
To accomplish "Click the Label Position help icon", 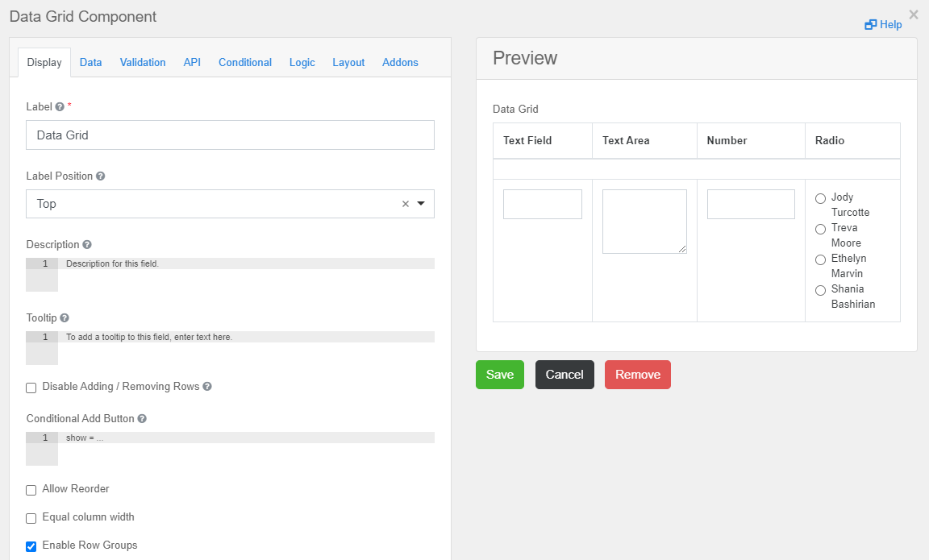I will click(101, 176).
